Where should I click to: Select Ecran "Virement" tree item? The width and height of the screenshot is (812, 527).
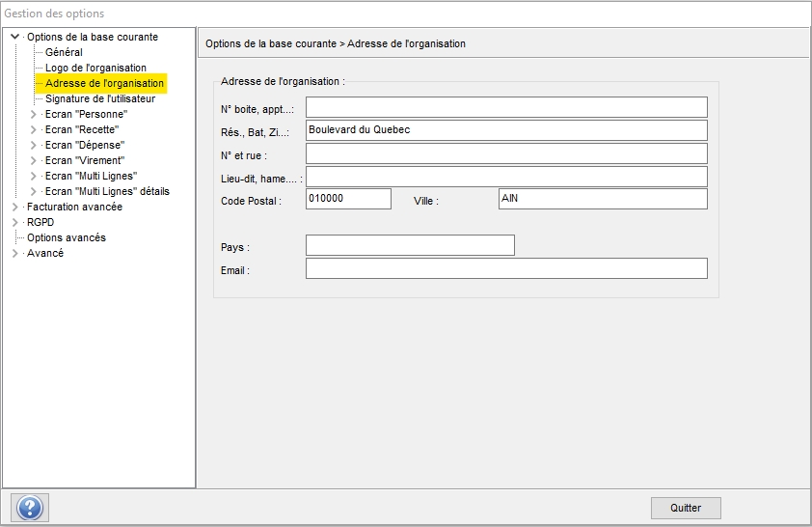click(85, 160)
